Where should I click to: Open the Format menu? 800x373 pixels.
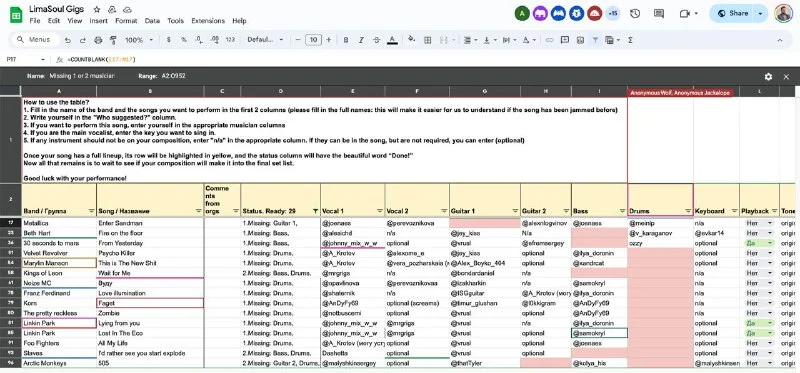click(x=126, y=21)
